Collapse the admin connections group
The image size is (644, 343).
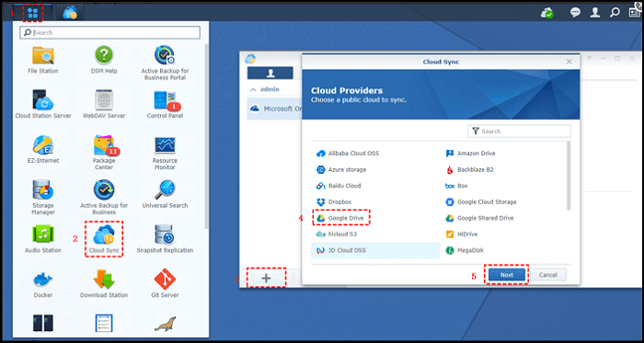pos(253,89)
